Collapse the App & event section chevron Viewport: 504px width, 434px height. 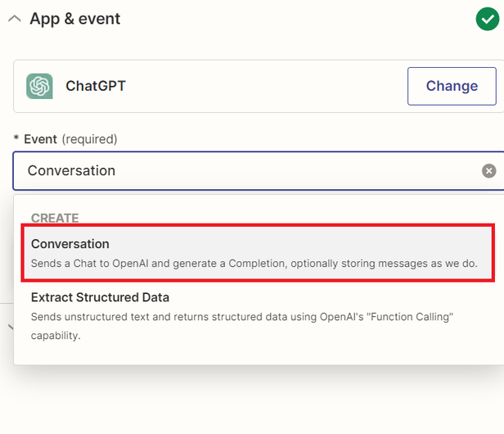(x=14, y=18)
